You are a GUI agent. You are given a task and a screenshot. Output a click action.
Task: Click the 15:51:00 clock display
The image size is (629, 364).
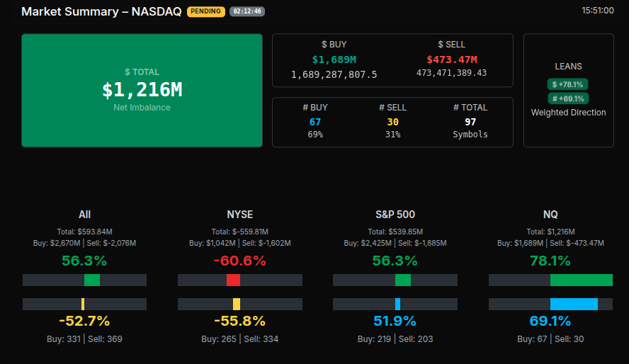(x=597, y=11)
